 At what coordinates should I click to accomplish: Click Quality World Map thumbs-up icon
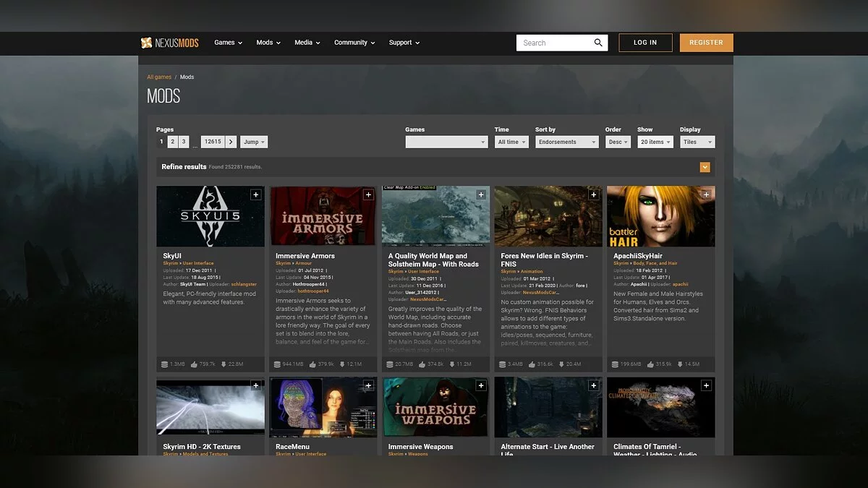coord(421,364)
